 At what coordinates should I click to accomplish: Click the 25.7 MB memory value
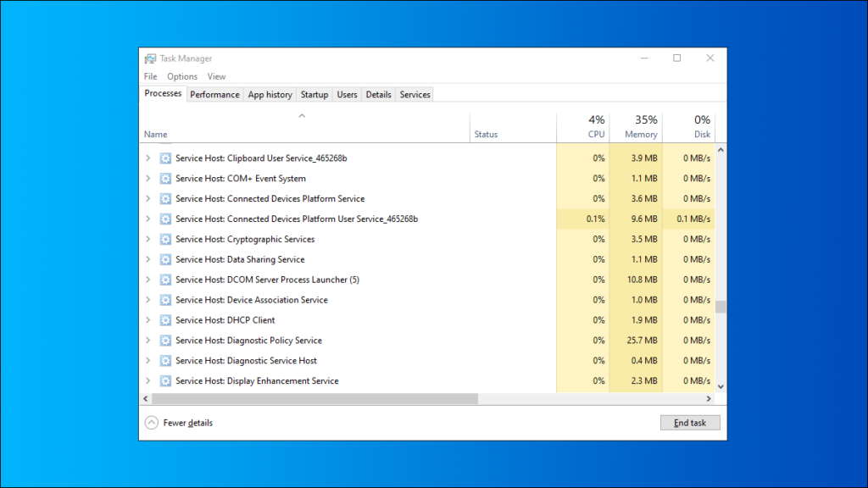(x=643, y=341)
